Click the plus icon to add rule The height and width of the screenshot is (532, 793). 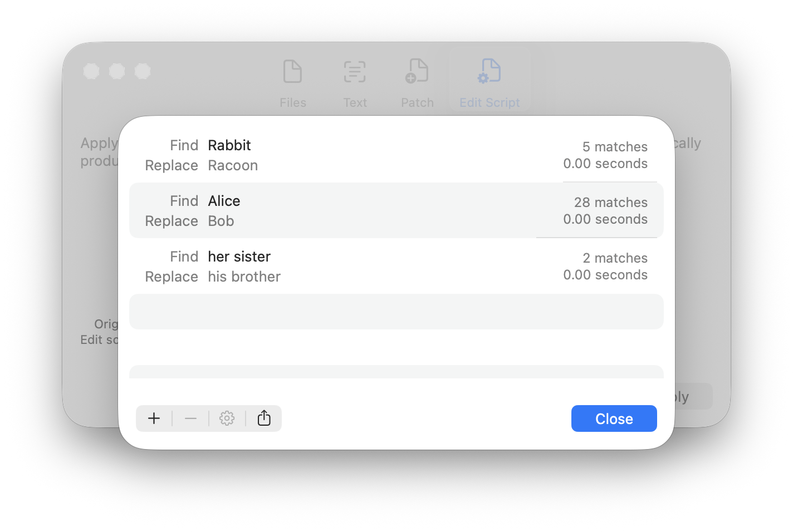click(154, 418)
